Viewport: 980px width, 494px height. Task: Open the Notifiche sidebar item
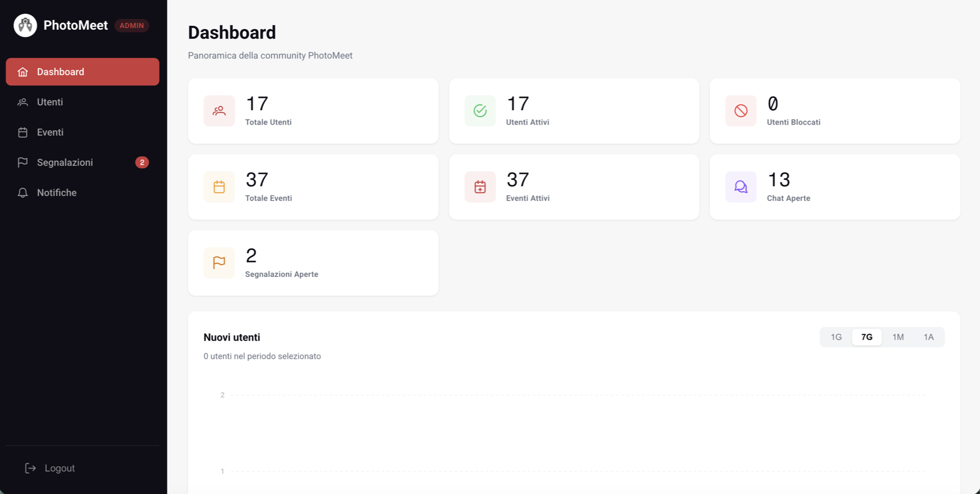coord(83,193)
